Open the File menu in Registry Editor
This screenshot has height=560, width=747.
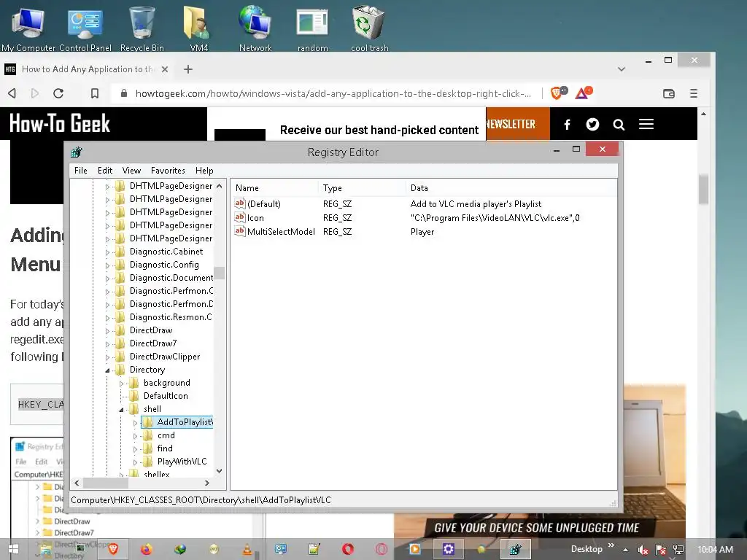[80, 171]
